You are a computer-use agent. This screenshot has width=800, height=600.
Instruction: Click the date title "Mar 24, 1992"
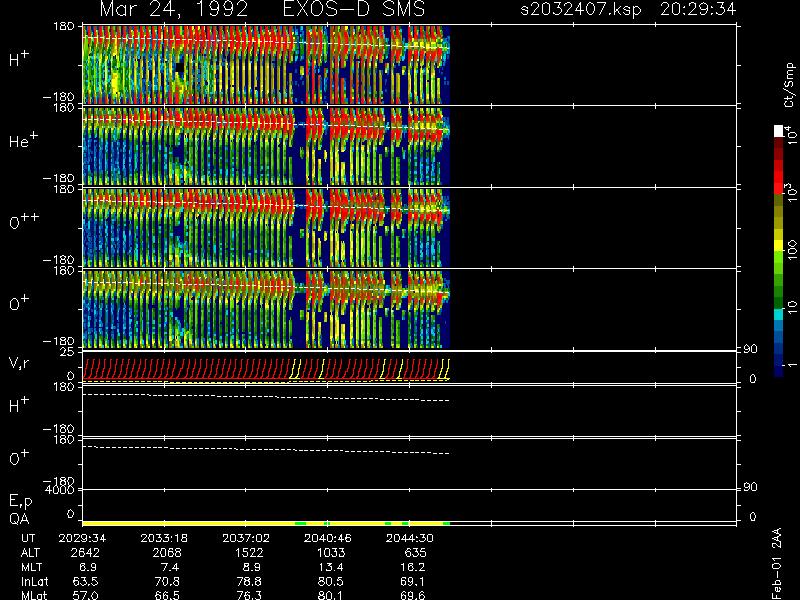[174, 9]
